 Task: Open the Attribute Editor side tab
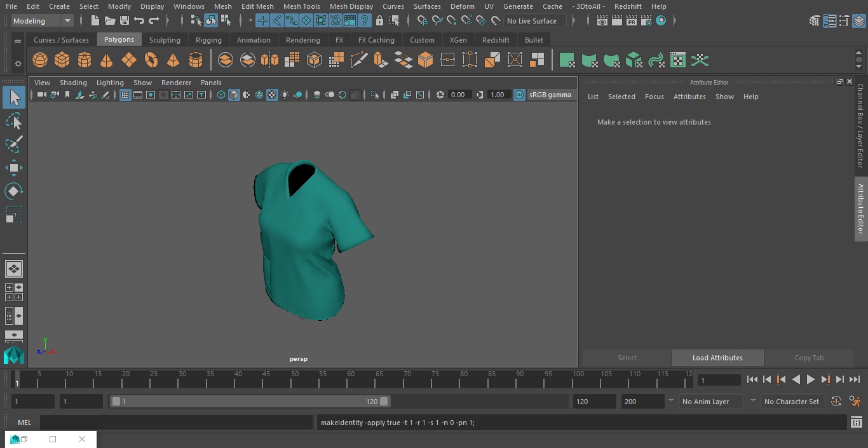coord(860,209)
